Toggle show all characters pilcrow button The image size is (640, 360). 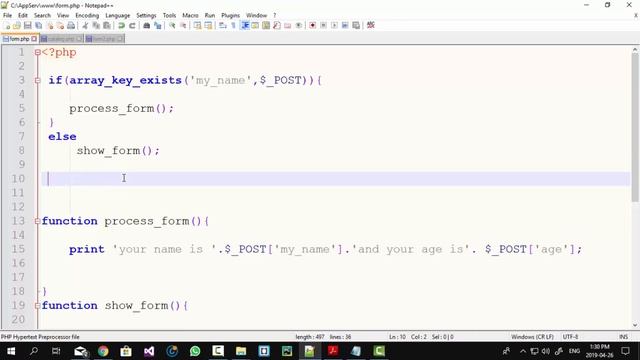point(233,25)
